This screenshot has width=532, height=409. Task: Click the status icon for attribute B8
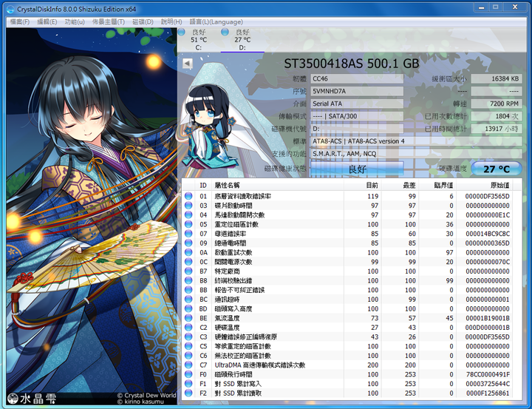188,280
